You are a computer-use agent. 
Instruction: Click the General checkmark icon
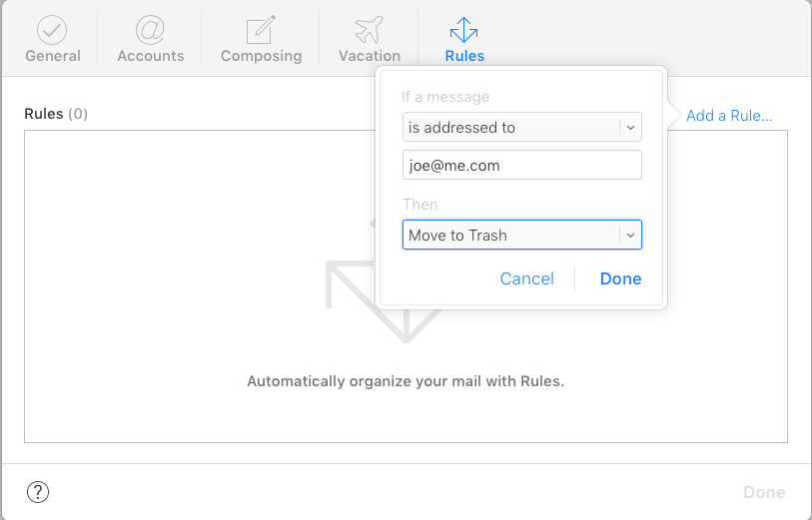[x=52, y=30]
